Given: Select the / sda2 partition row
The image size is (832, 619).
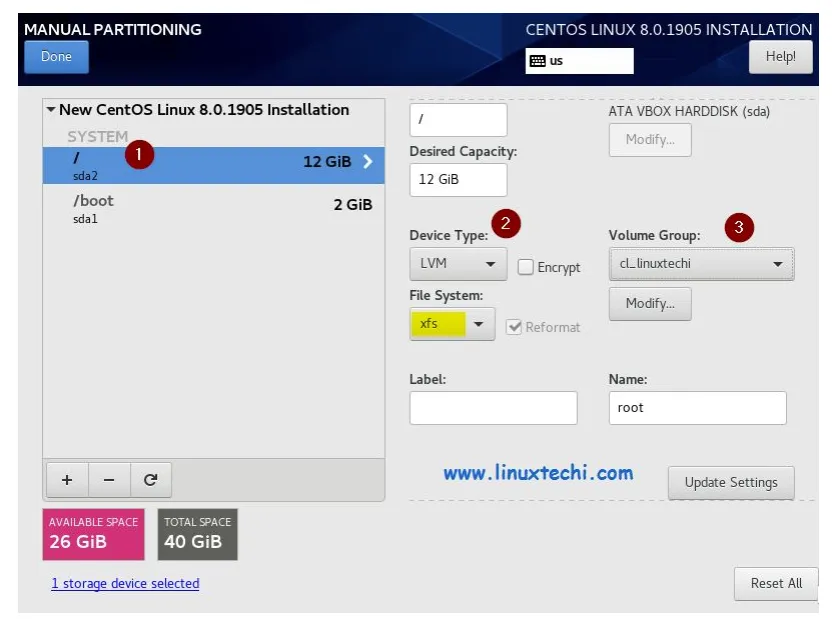Looking at the screenshot, I should [x=213, y=165].
